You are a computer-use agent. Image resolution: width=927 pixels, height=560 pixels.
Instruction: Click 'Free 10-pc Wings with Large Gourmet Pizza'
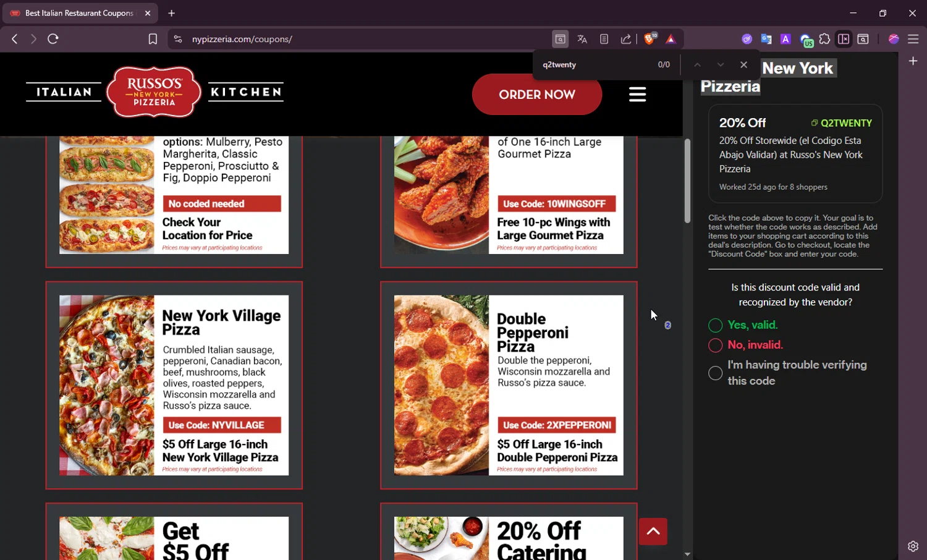tap(554, 229)
